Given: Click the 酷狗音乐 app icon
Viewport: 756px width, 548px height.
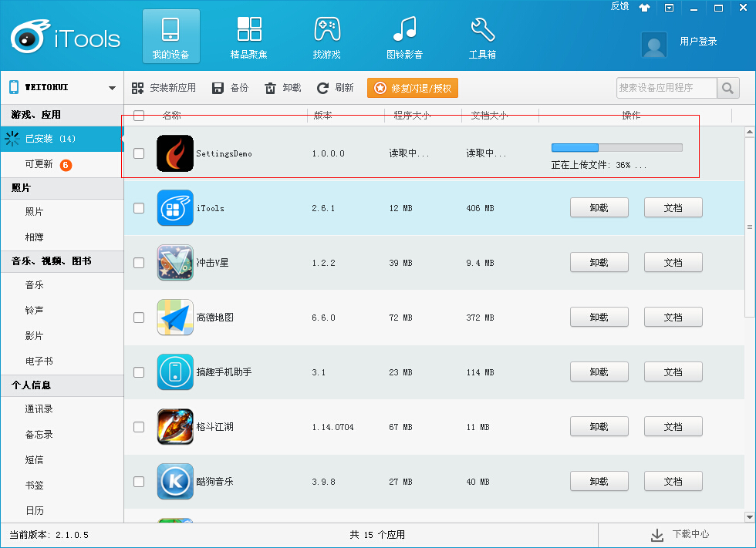Looking at the screenshot, I should pos(175,481).
